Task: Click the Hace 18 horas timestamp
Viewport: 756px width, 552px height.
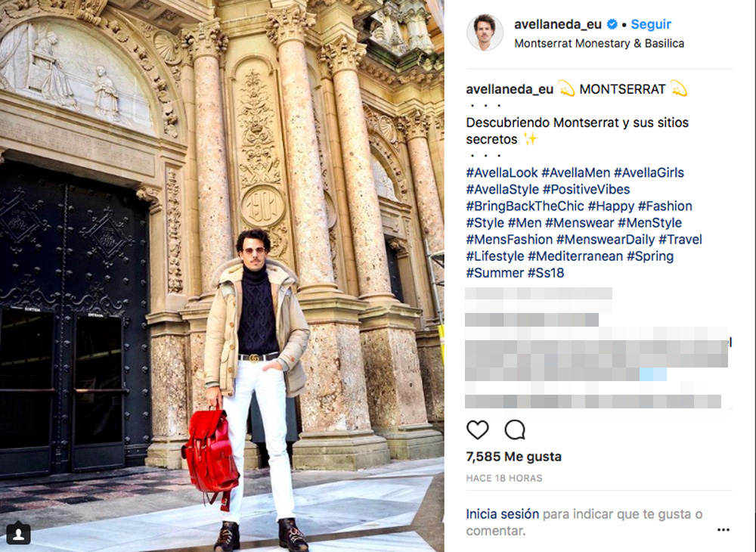Action: coord(503,478)
